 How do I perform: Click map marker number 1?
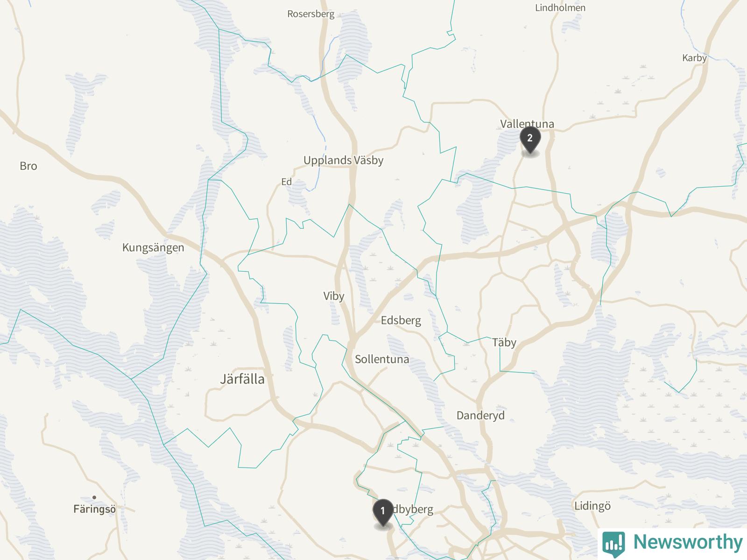pyautogui.click(x=383, y=512)
